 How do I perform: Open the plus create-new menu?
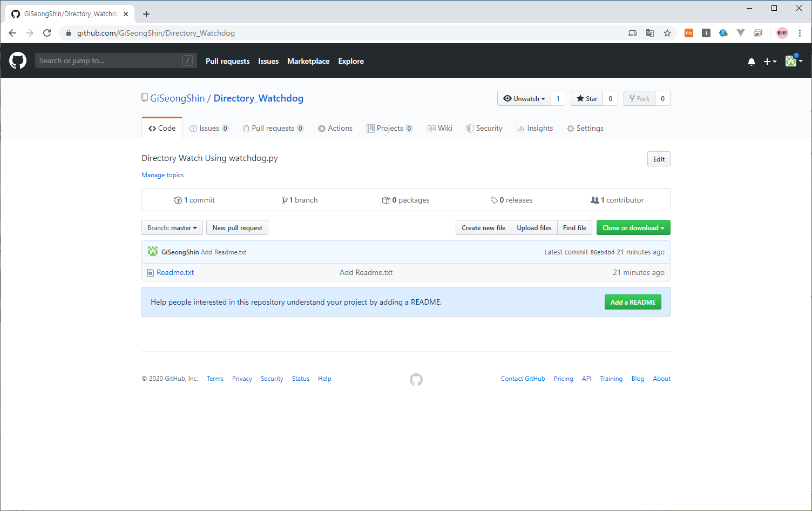click(x=770, y=62)
